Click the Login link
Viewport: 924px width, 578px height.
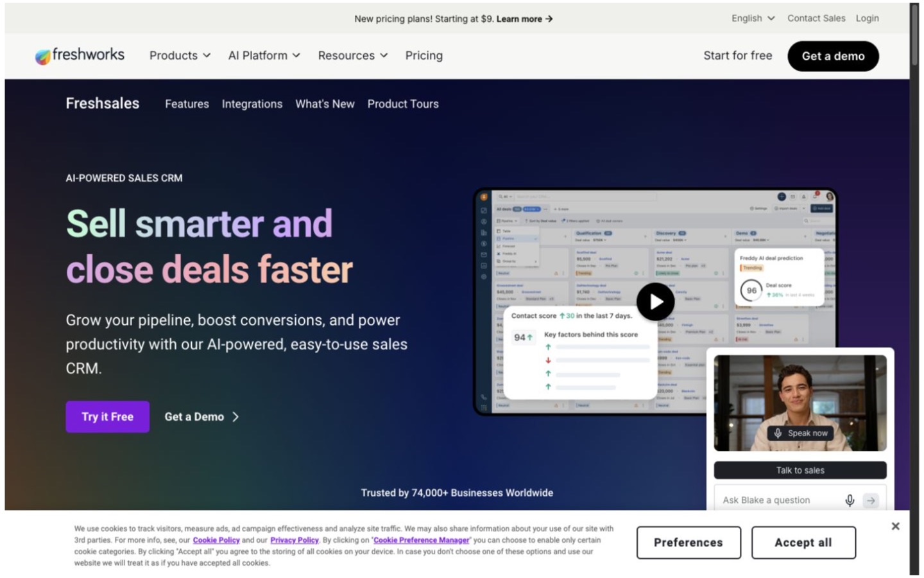pos(867,19)
